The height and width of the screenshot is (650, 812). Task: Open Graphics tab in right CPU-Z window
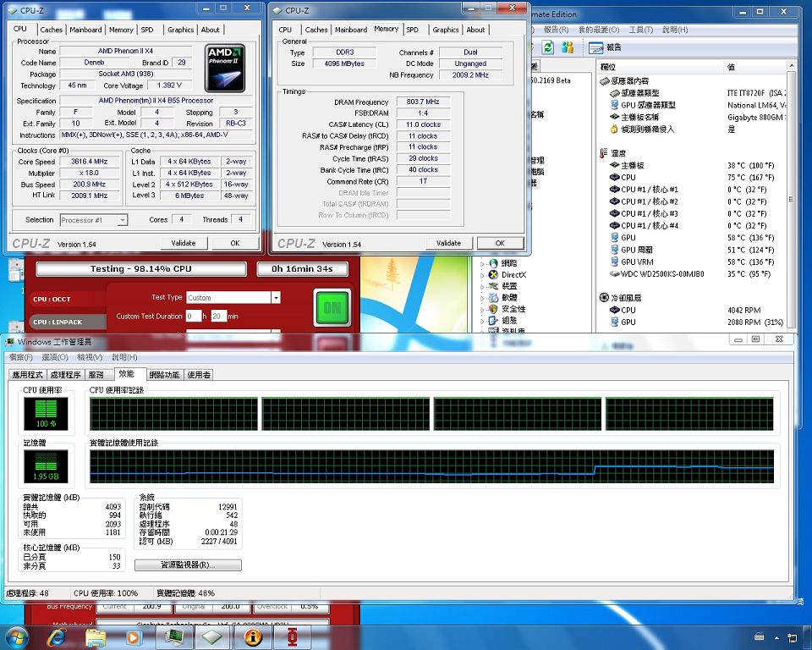[446, 30]
